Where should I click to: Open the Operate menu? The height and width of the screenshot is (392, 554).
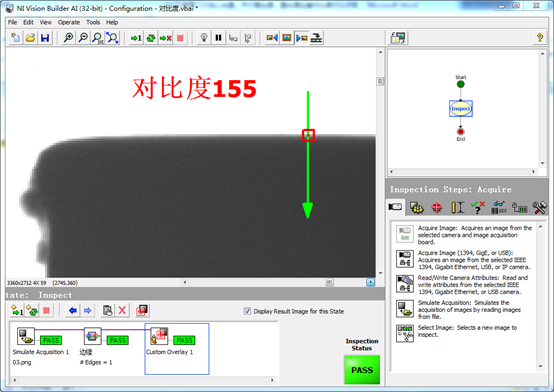point(69,22)
